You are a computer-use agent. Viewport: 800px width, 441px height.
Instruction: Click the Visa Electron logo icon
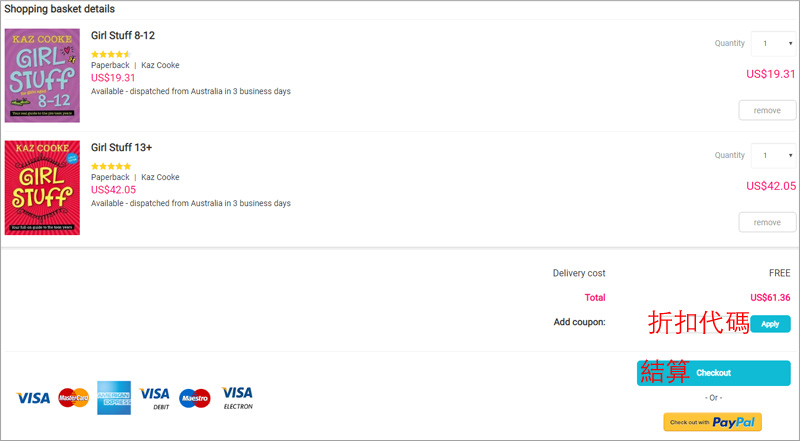tap(237, 398)
